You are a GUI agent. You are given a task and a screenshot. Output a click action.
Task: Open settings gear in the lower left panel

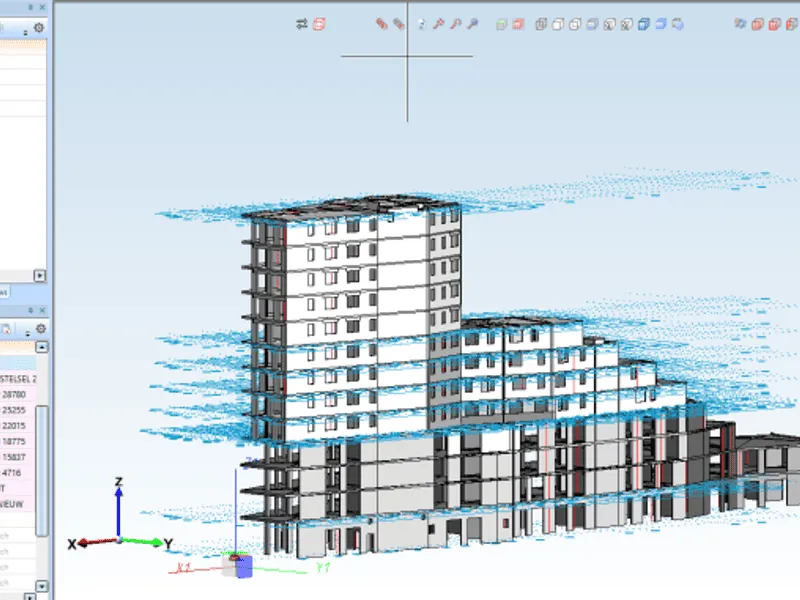(x=41, y=329)
